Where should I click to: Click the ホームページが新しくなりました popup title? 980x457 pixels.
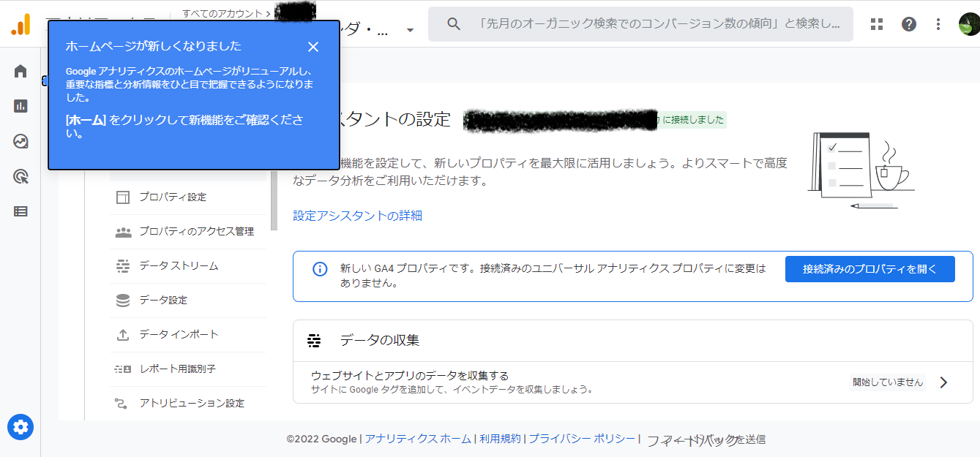coord(154,47)
